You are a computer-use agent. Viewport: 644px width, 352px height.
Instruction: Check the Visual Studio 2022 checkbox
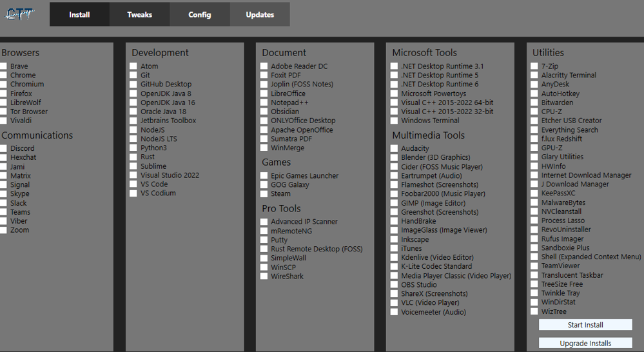(133, 175)
